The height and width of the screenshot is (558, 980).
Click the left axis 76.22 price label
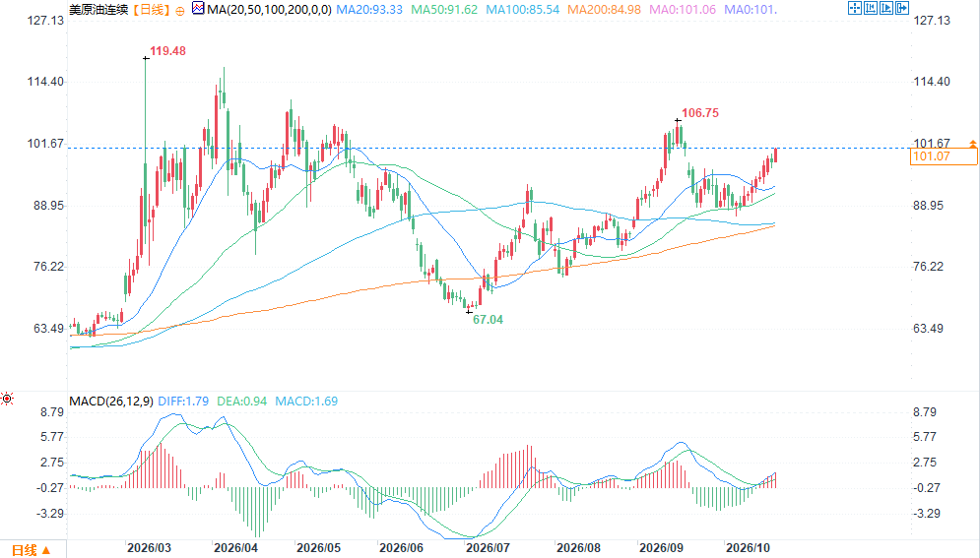pos(48,267)
